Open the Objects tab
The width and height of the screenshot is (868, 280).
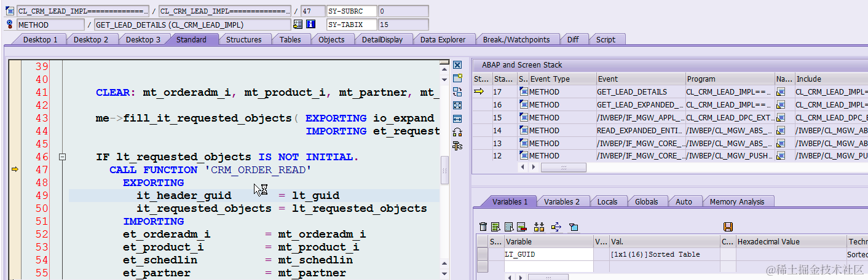coord(331,39)
